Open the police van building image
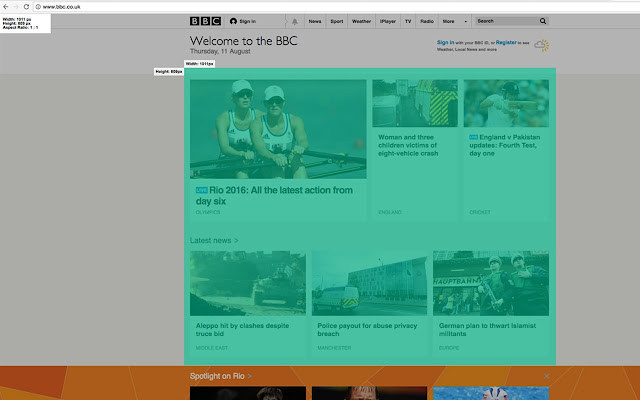 369,283
